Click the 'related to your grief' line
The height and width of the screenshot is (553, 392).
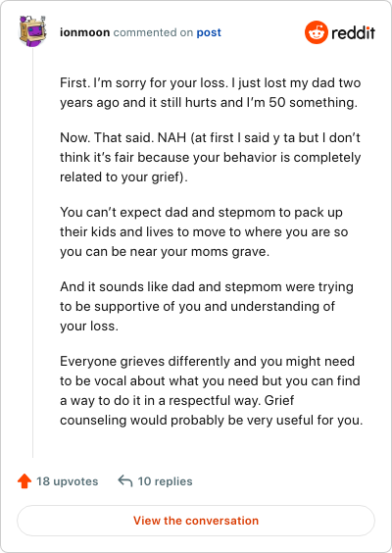[x=123, y=177]
